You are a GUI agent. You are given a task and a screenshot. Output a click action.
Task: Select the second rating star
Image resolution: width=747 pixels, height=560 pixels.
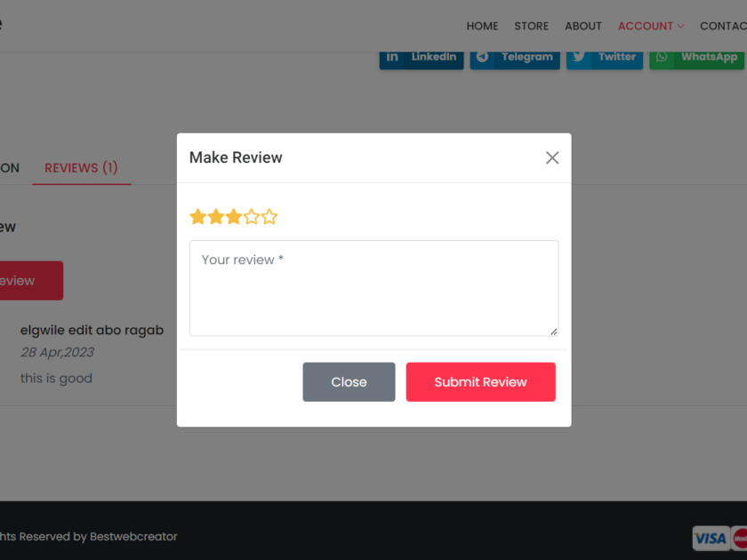216,217
